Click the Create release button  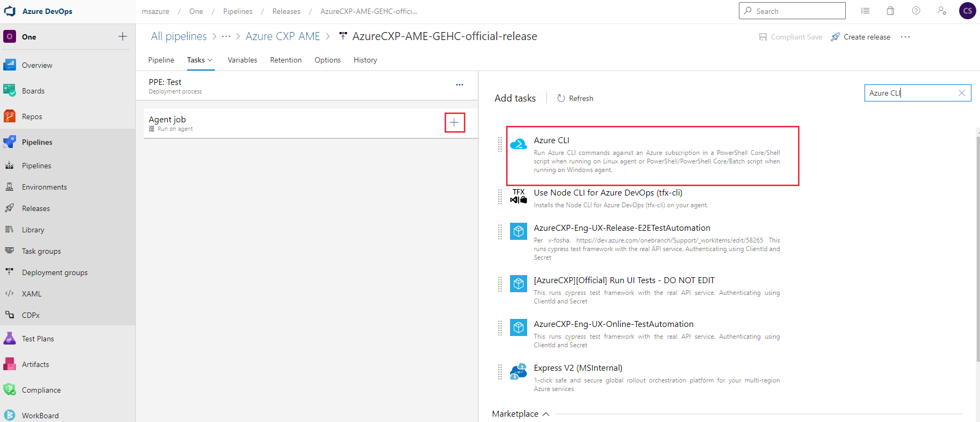click(860, 37)
